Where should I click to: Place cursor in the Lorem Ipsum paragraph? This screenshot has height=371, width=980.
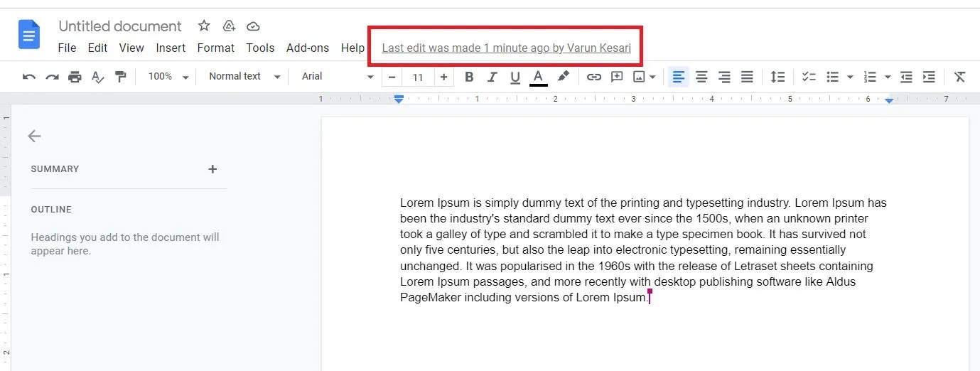point(643,250)
